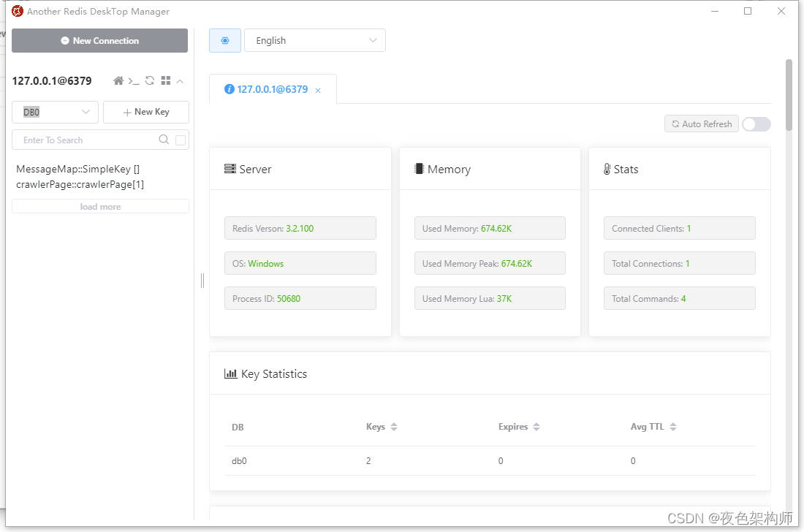Screen dimensions: 804x532
Task: Switch to 127.0.0.1@6379 tab
Action: (x=273, y=89)
